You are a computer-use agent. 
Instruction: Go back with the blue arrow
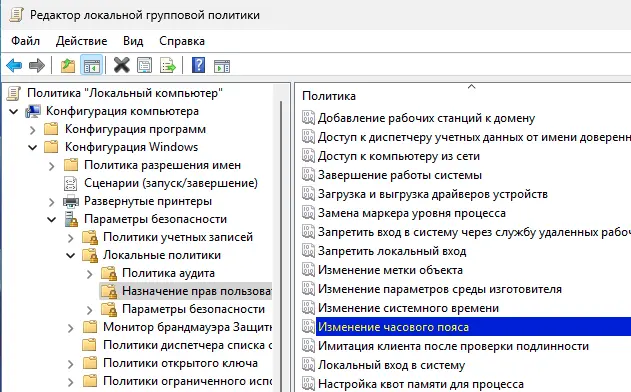pos(14,65)
